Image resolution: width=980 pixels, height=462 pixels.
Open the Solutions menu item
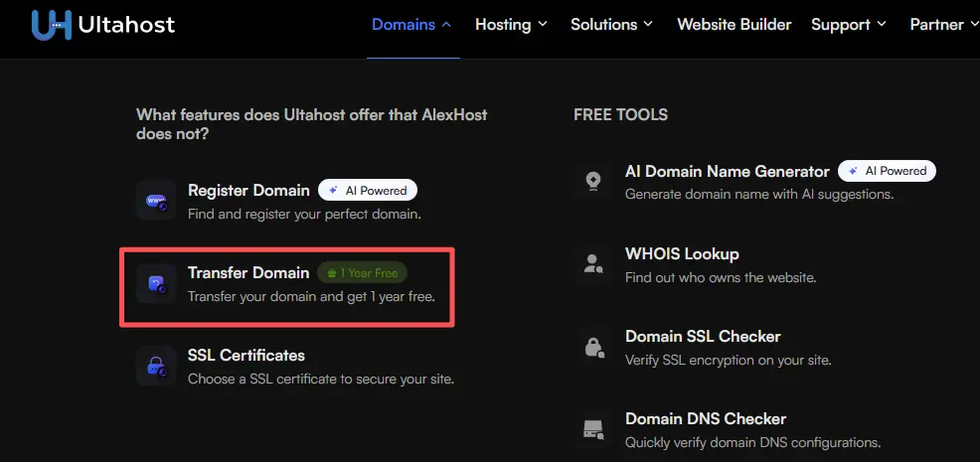click(603, 25)
